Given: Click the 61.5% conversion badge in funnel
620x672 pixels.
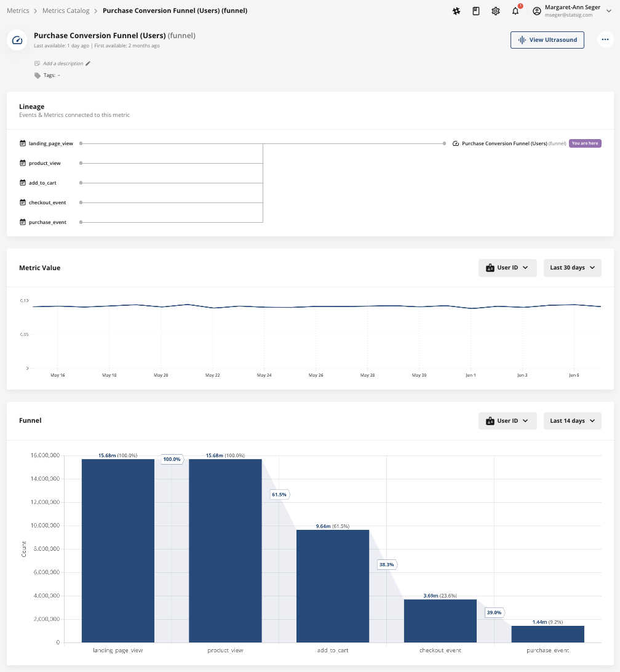Looking at the screenshot, I should tap(280, 494).
